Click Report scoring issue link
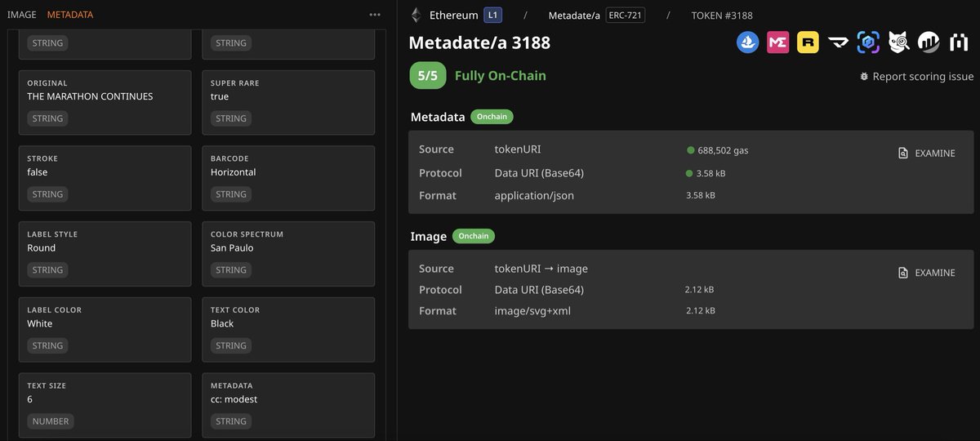980x441 pixels. (x=923, y=76)
